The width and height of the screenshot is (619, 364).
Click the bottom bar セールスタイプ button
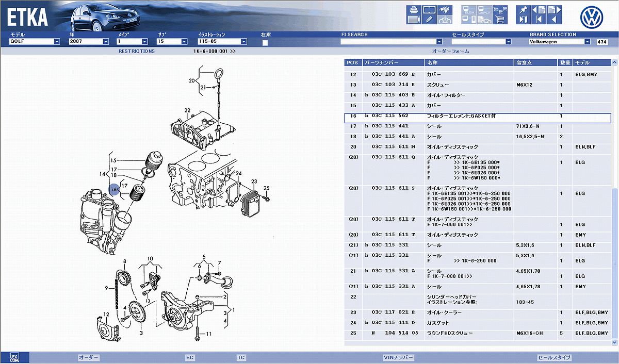pos(555,357)
